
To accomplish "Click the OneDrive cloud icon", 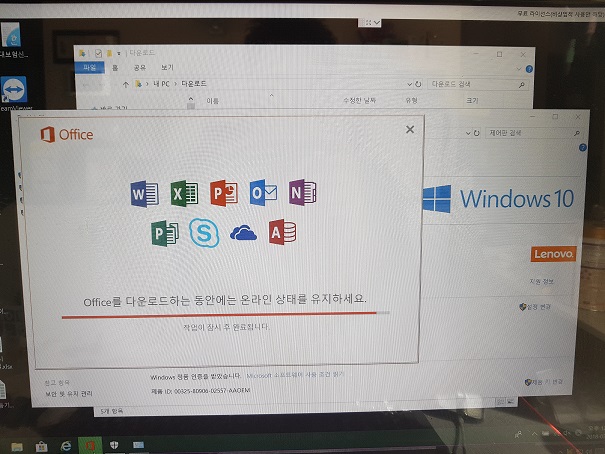I will click(243, 233).
